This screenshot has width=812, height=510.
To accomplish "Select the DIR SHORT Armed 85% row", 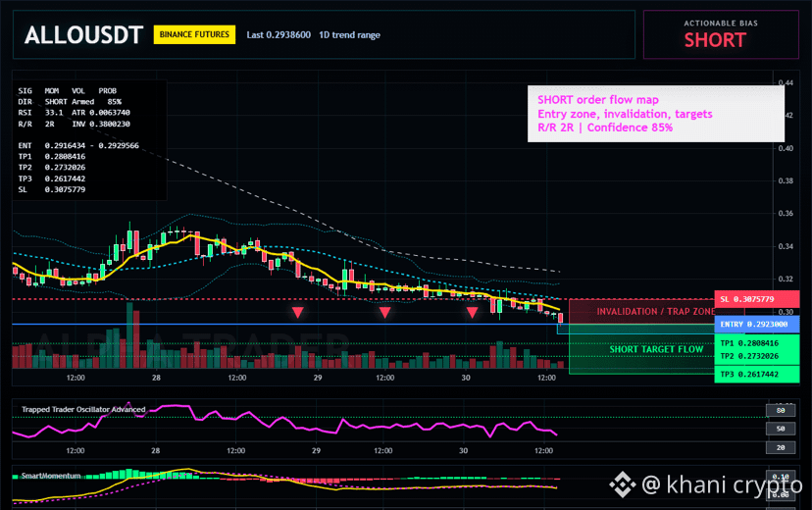I will [70, 101].
